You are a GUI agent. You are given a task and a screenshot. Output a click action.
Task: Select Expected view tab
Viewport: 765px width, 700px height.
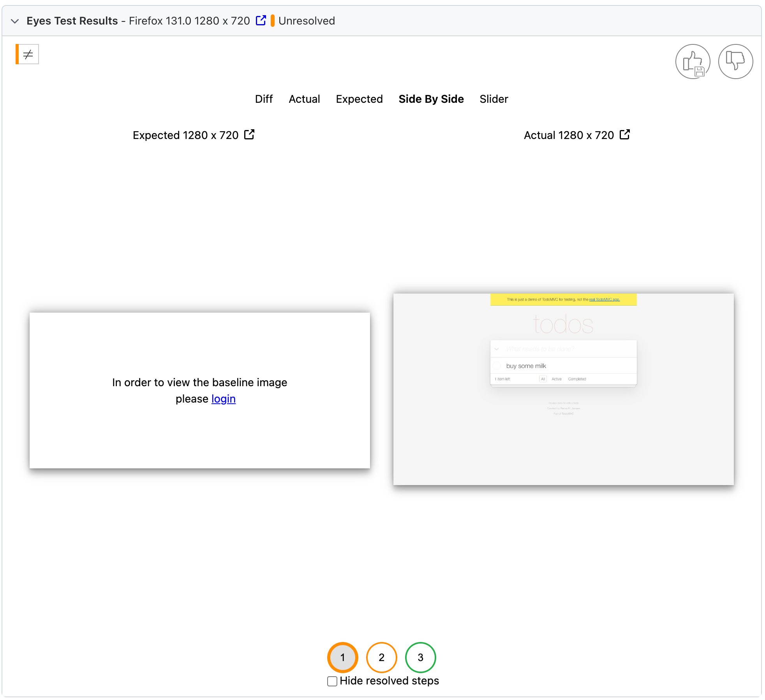pyautogui.click(x=358, y=99)
